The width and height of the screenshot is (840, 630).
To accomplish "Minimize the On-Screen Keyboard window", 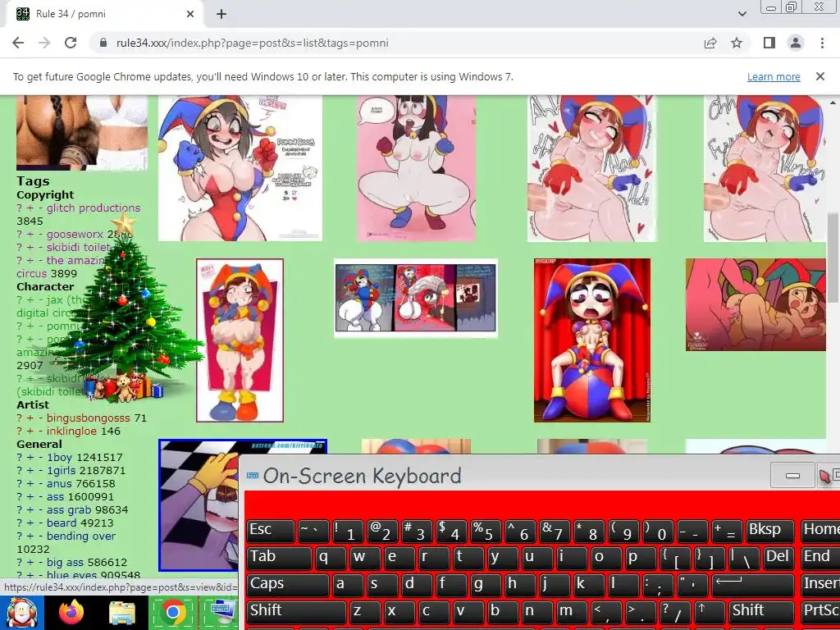I will [x=793, y=475].
